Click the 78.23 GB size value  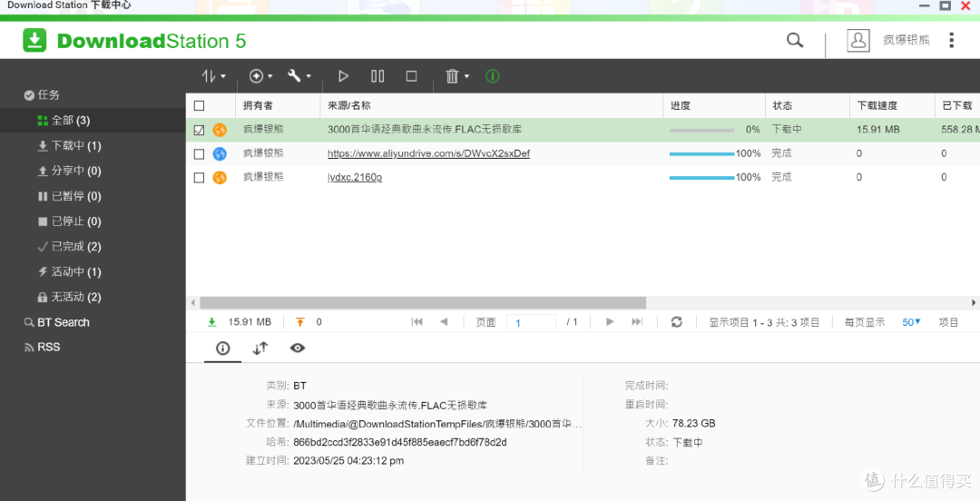(x=694, y=424)
